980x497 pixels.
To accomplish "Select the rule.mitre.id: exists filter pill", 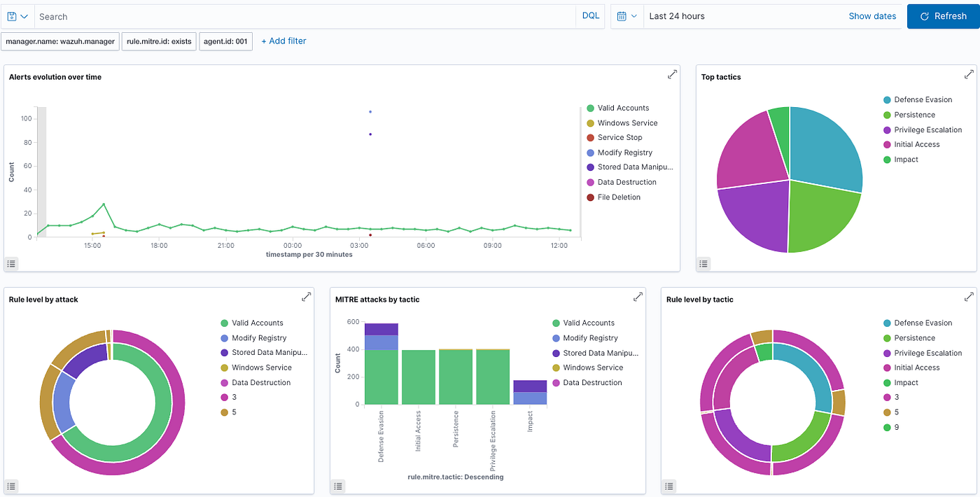I will 159,41.
